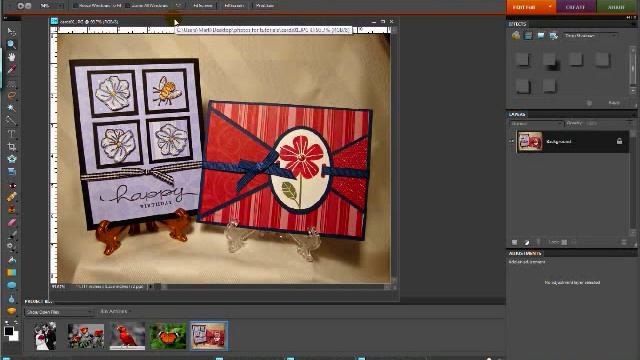
Task: Open layer blend mode Normal dropdown
Action: tap(536, 123)
